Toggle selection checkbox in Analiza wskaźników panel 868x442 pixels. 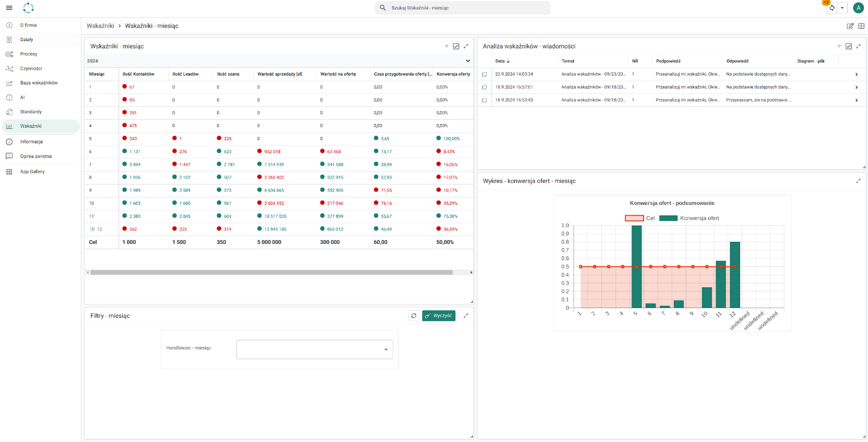(x=849, y=46)
